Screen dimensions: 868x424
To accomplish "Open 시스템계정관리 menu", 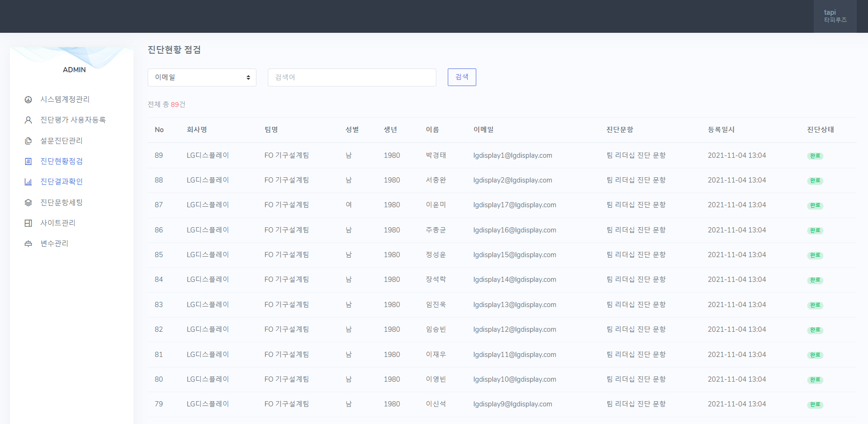I will tap(65, 99).
